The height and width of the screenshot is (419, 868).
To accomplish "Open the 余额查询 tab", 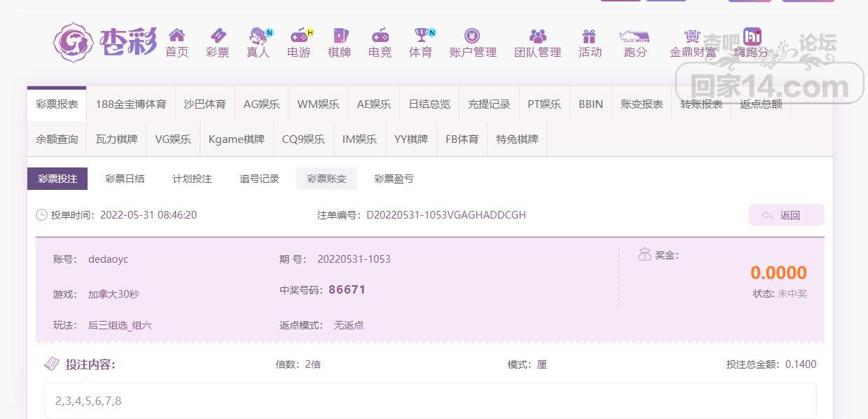I will (57, 139).
